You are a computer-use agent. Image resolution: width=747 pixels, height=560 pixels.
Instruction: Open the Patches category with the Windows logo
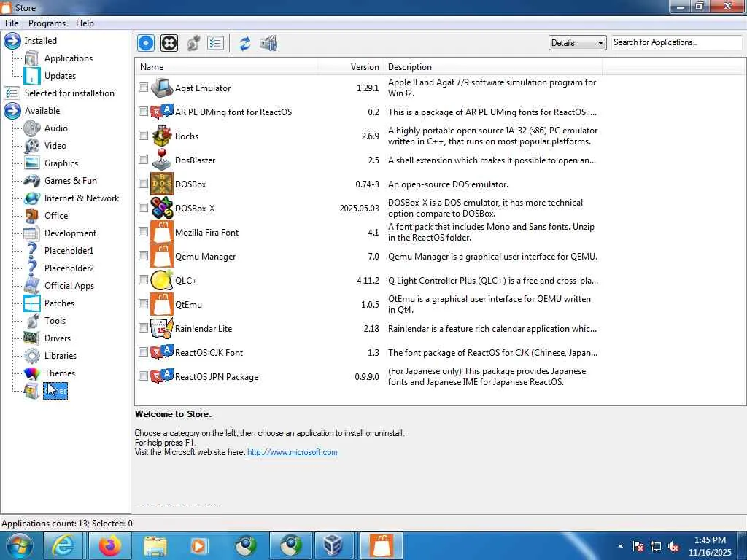(x=59, y=303)
